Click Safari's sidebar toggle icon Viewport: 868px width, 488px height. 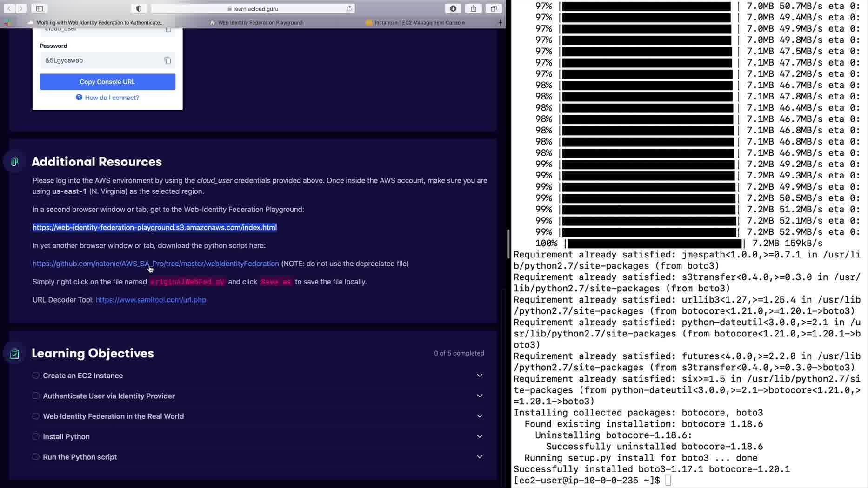pyautogui.click(x=40, y=8)
